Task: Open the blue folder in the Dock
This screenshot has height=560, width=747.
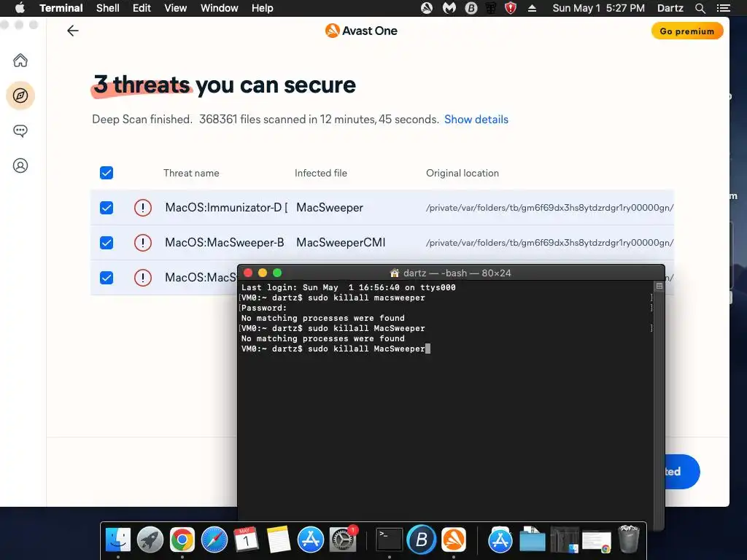Action: [532, 540]
